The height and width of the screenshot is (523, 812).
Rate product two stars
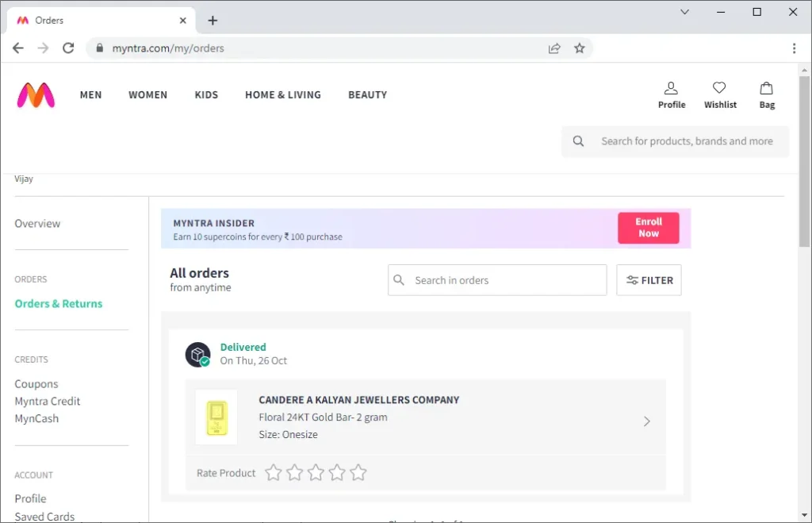point(295,473)
